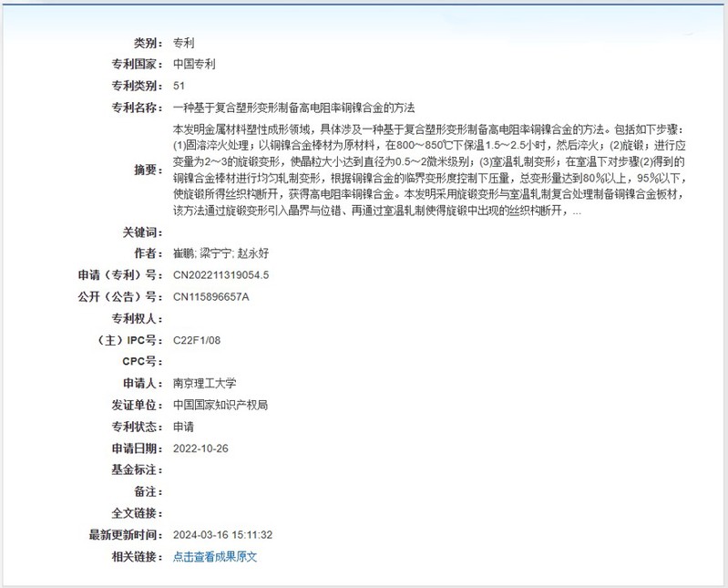Open the 点击查看成果原文 link
This screenshot has height=588, width=728.
[215, 556]
